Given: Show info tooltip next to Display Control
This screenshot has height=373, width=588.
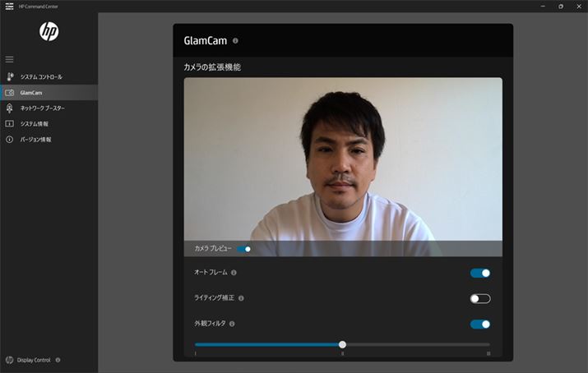Looking at the screenshot, I should (x=58, y=360).
